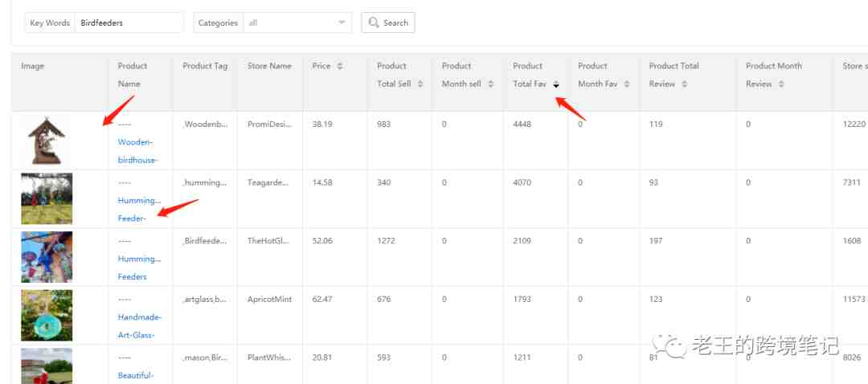868x384 pixels.
Task: Select the _Woodenb... product tag cell
Action: point(205,125)
